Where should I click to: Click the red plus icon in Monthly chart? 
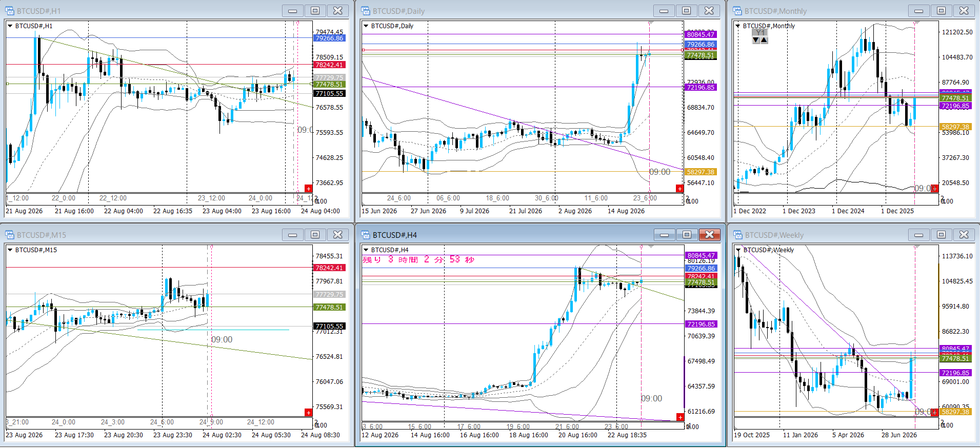coord(934,189)
